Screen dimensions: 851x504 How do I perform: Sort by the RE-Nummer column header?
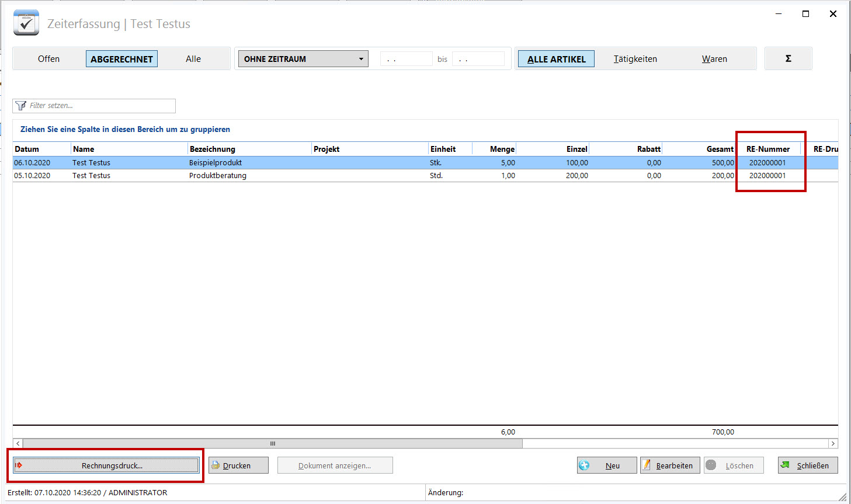tap(767, 149)
